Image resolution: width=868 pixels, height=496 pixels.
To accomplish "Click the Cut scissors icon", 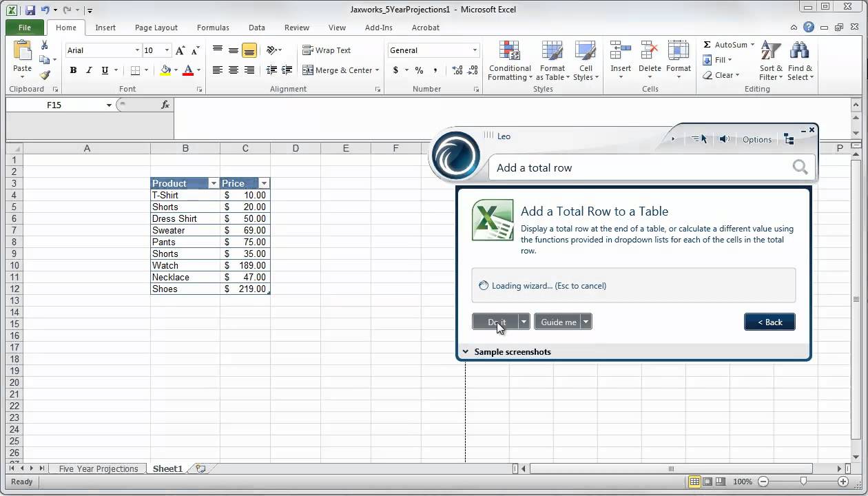I will point(45,45).
